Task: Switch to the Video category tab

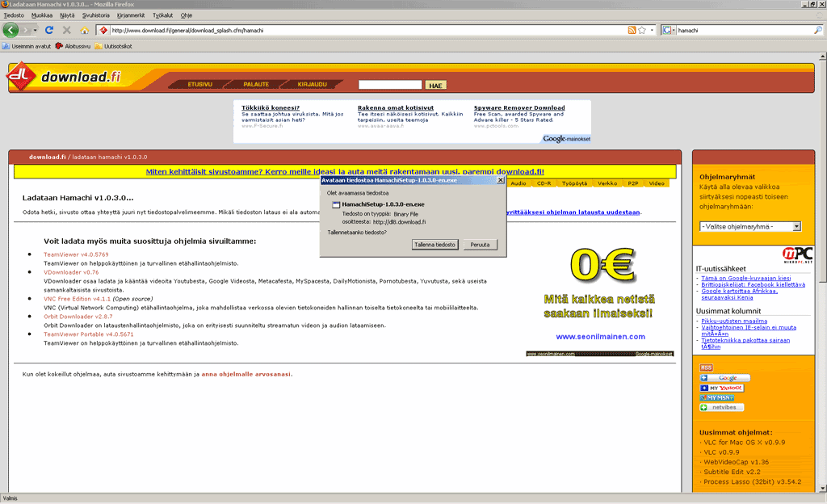Action: pyautogui.click(x=657, y=183)
